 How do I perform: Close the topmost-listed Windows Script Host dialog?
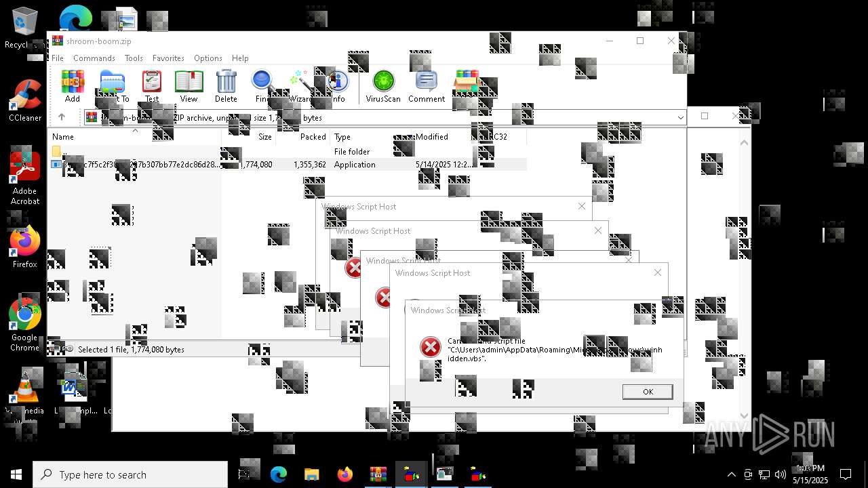581,206
